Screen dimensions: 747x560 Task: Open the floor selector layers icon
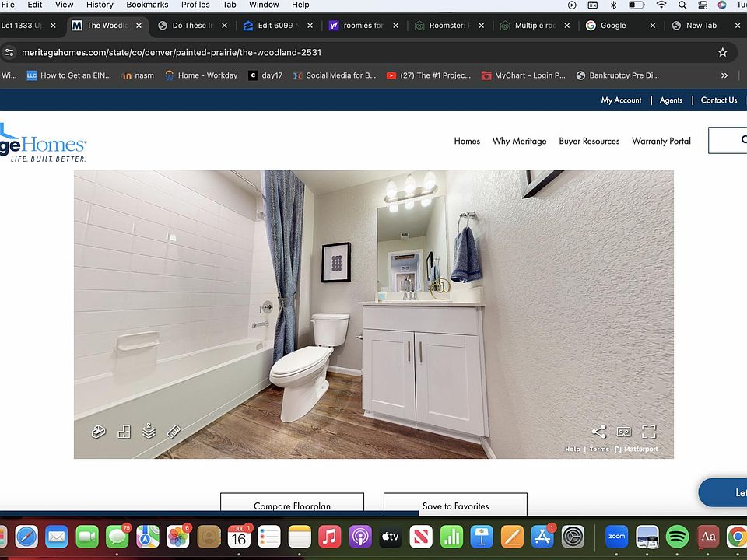coord(149,431)
